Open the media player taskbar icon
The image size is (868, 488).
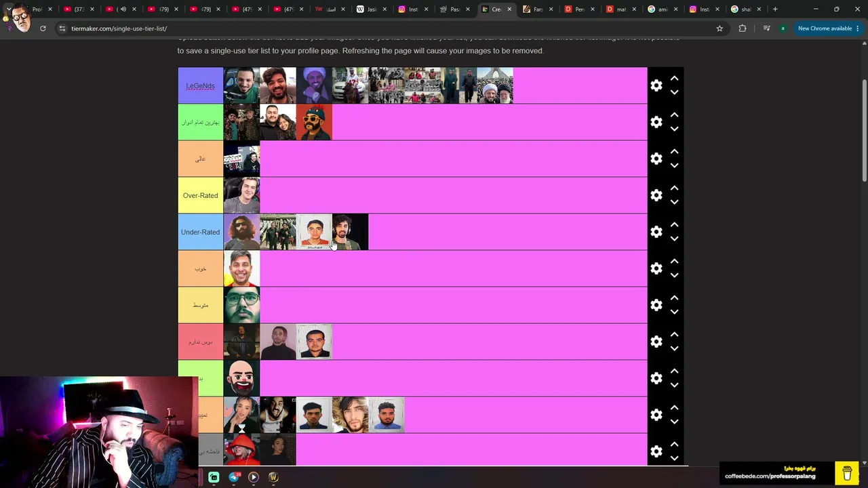254,477
